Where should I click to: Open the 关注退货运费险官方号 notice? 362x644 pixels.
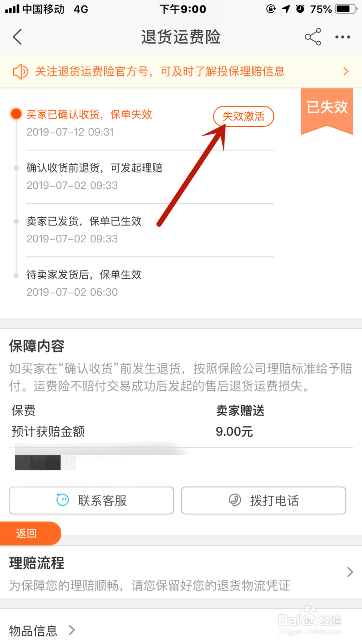point(160,72)
